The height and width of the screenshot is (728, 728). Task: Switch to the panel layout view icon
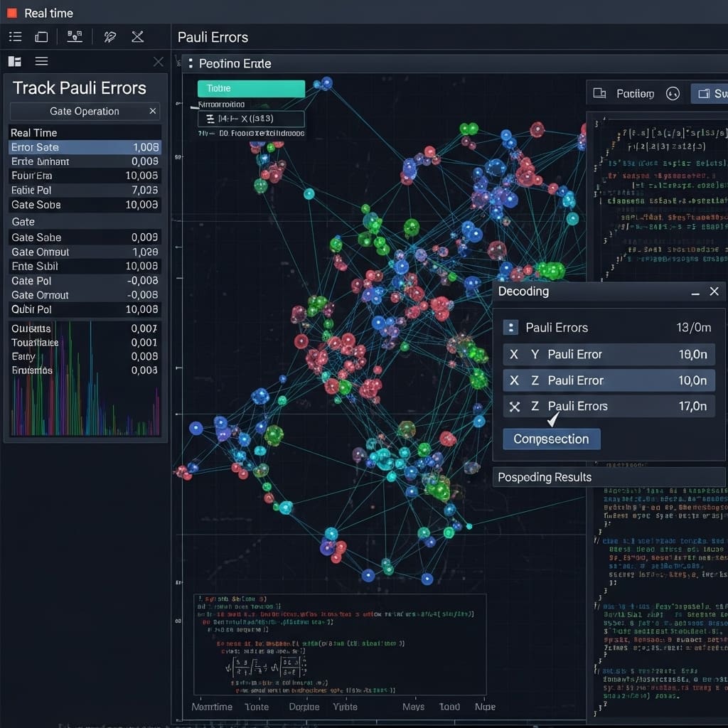(x=14, y=62)
